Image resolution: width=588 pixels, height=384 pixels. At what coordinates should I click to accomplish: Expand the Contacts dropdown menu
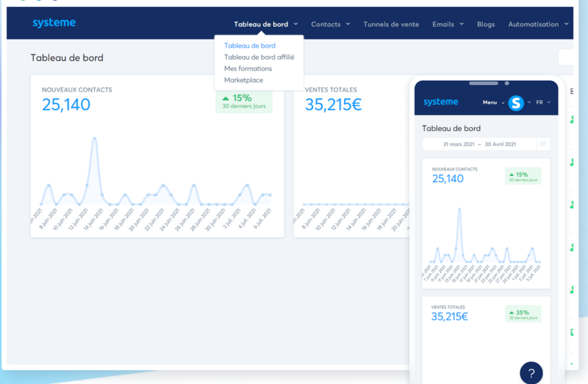[330, 24]
